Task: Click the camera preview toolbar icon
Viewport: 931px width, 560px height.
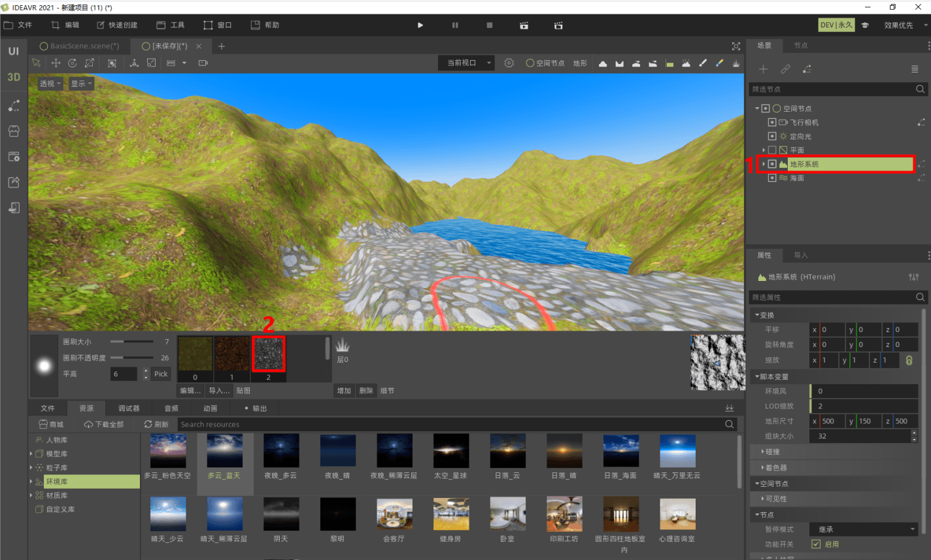Action: [x=203, y=63]
